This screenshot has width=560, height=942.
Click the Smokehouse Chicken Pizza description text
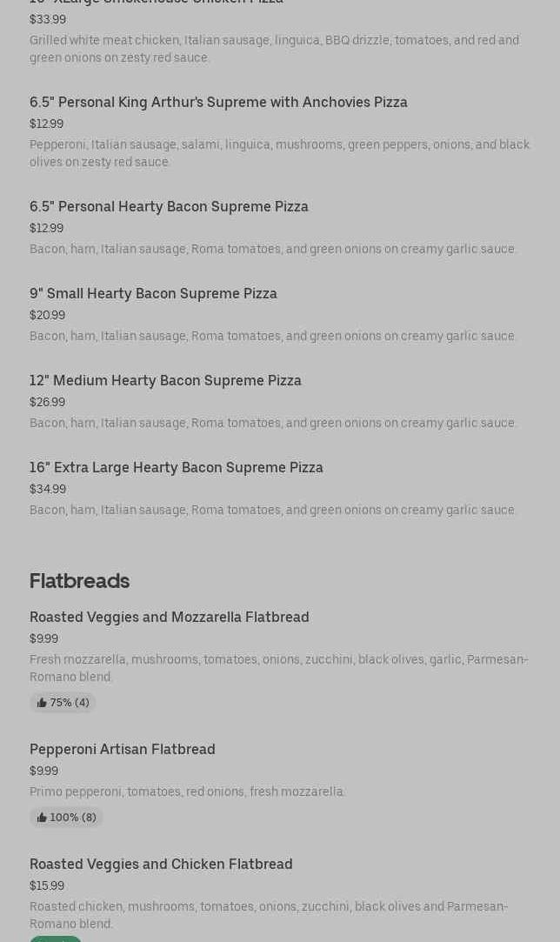coord(274,49)
